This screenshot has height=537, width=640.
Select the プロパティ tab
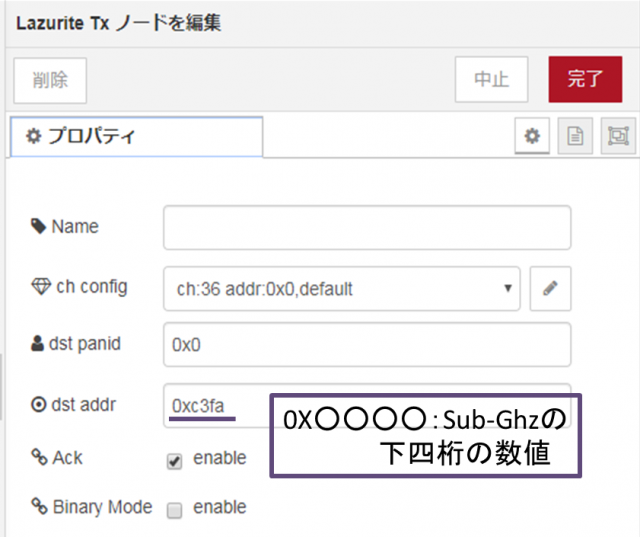coord(136,136)
